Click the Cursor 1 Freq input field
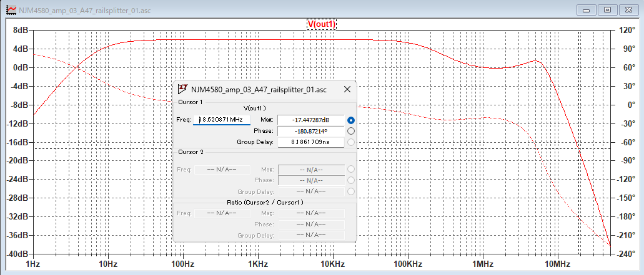The image size is (644, 275). click(x=222, y=120)
